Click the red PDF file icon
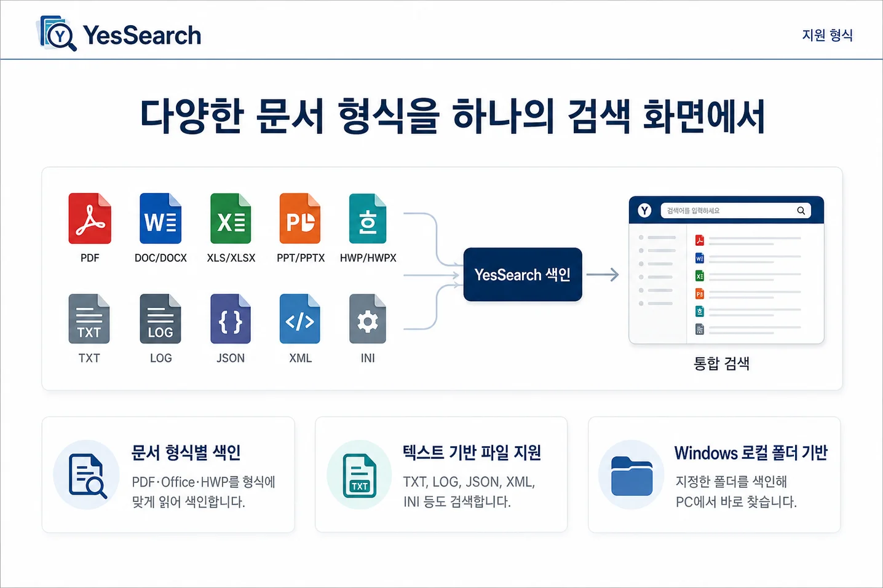Image resolution: width=883 pixels, height=588 pixels. click(90, 219)
